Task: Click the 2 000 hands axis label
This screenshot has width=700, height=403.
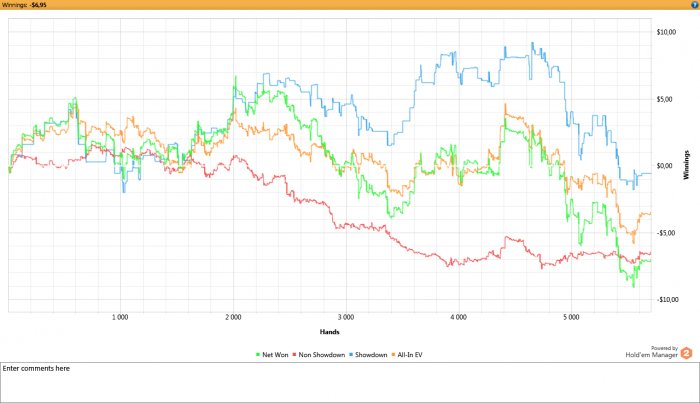Action: (x=233, y=317)
